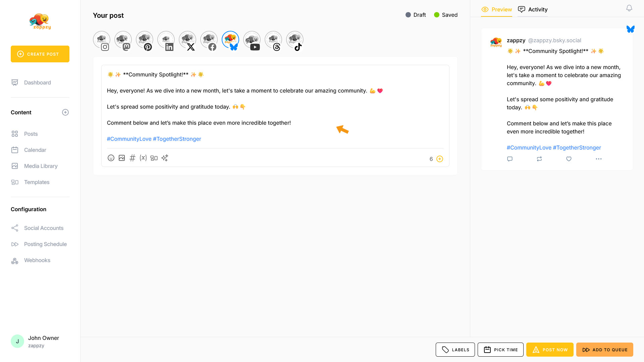
Task: Insert an emoji using the smiley icon
Action: point(111,158)
